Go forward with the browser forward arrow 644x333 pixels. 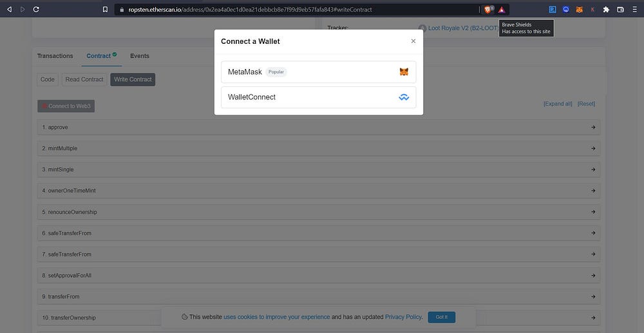[23, 9]
